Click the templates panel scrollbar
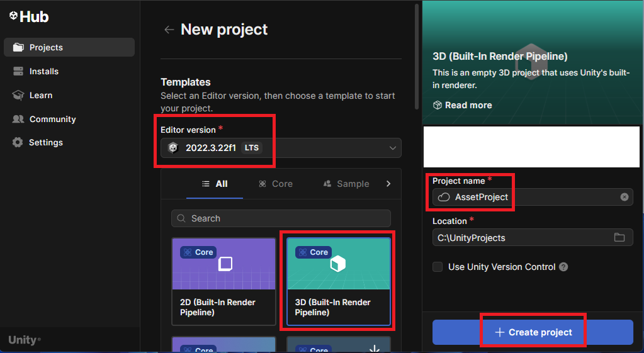 417,57
